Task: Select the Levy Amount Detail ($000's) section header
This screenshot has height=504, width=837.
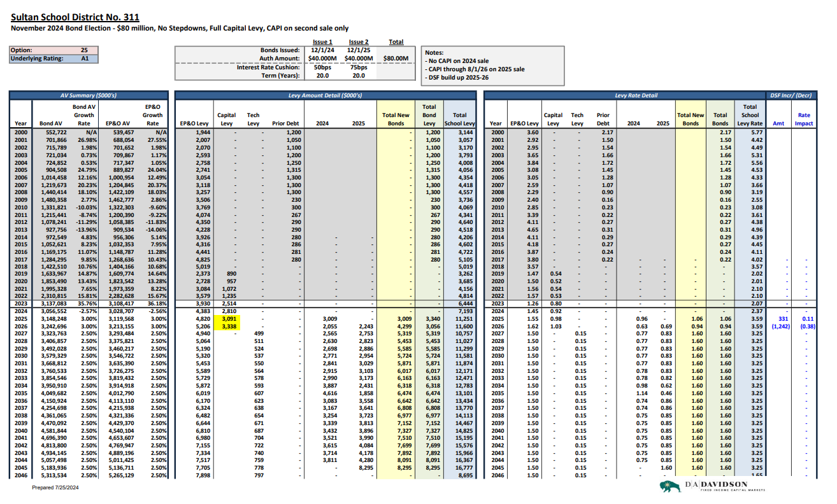Action: tap(325, 95)
